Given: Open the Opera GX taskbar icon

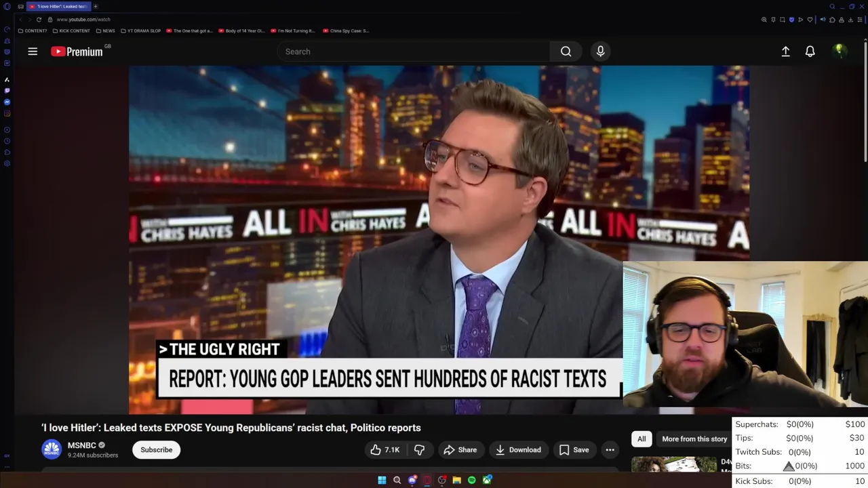Looking at the screenshot, I should tap(427, 481).
